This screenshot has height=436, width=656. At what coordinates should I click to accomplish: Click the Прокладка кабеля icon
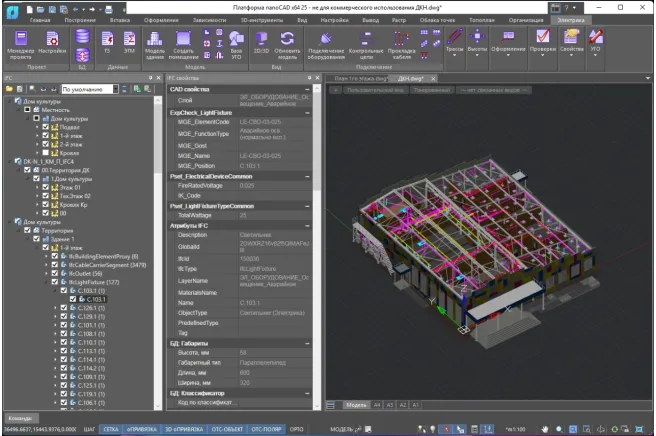[401, 43]
